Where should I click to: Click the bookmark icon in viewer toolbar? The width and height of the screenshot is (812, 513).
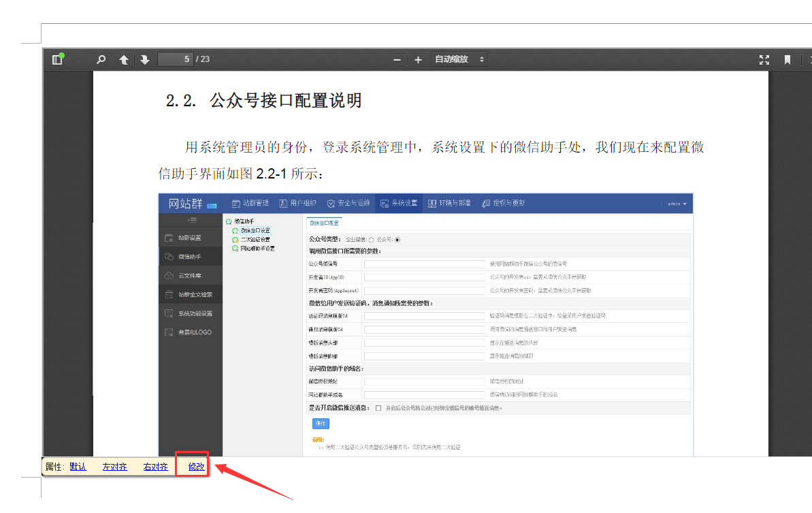point(787,60)
